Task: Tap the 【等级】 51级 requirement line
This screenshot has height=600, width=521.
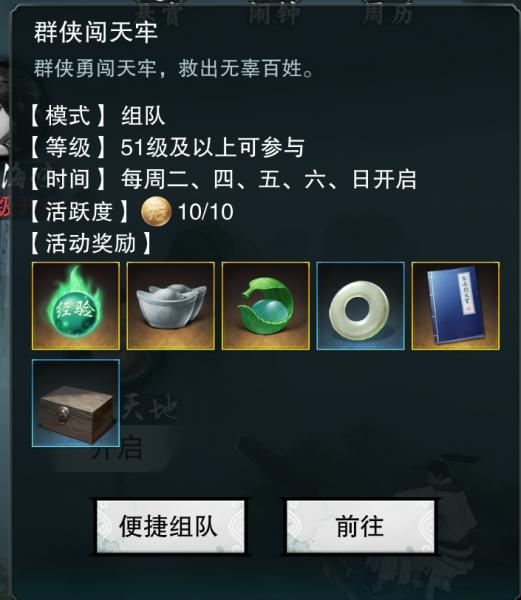Action: pyautogui.click(x=167, y=147)
